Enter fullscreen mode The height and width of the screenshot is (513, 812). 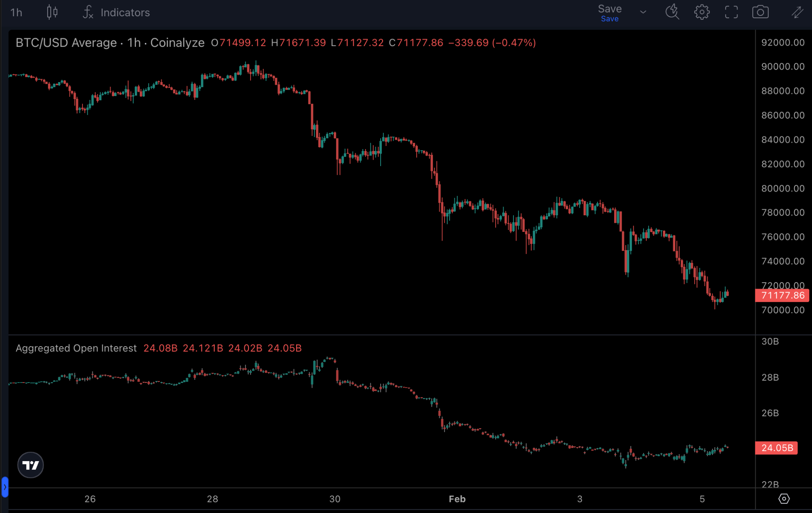(x=731, y=12)
